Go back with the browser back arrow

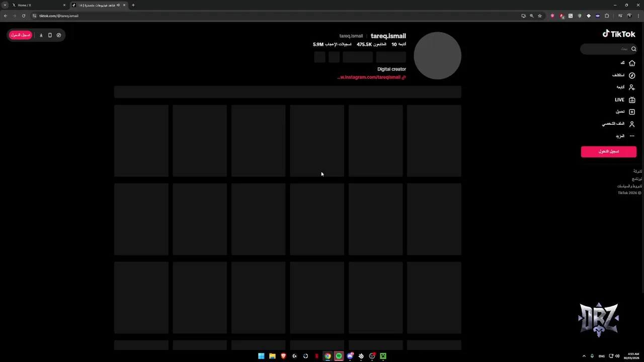[x=6, y=16]
